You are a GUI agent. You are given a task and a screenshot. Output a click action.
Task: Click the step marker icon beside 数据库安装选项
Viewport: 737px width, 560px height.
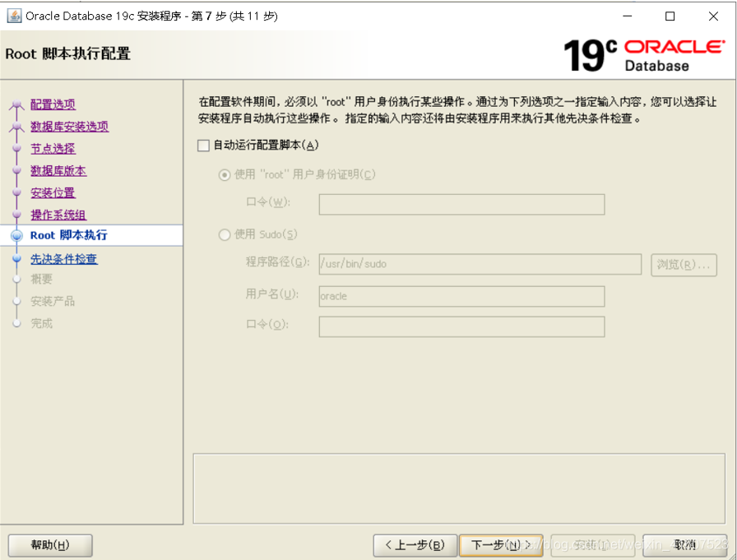17,127
